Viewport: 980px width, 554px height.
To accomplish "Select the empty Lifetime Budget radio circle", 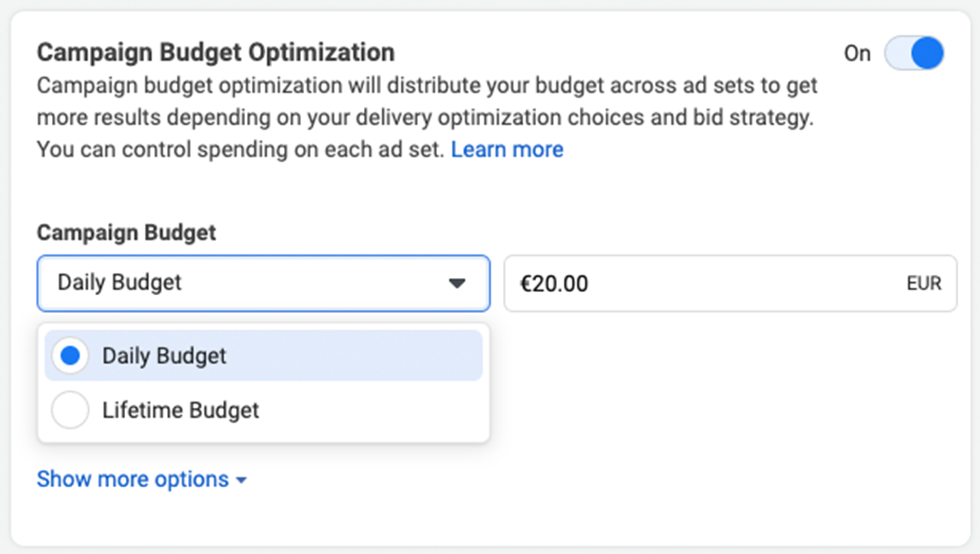I will pos(70,410).
